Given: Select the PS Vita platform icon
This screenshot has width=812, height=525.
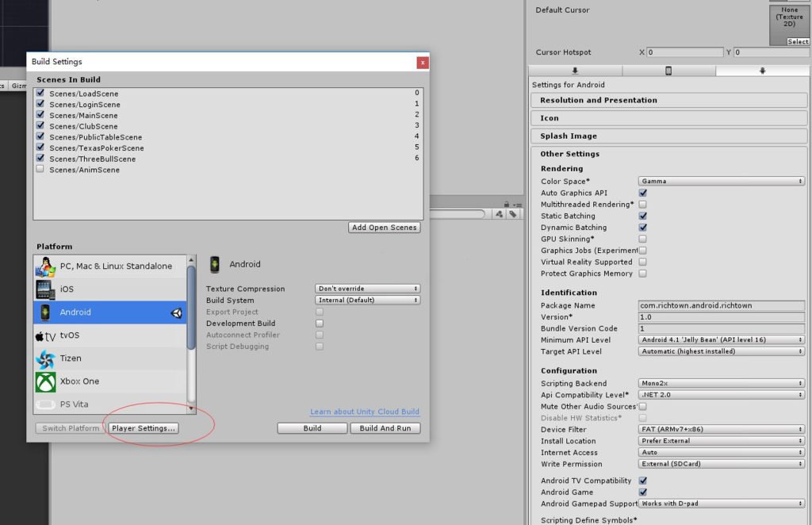Looking at the screenshot, I should 45,404.
